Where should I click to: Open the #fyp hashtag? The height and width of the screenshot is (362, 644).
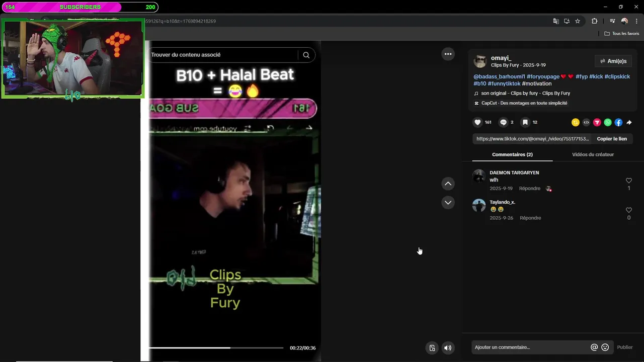pos(582,76)
